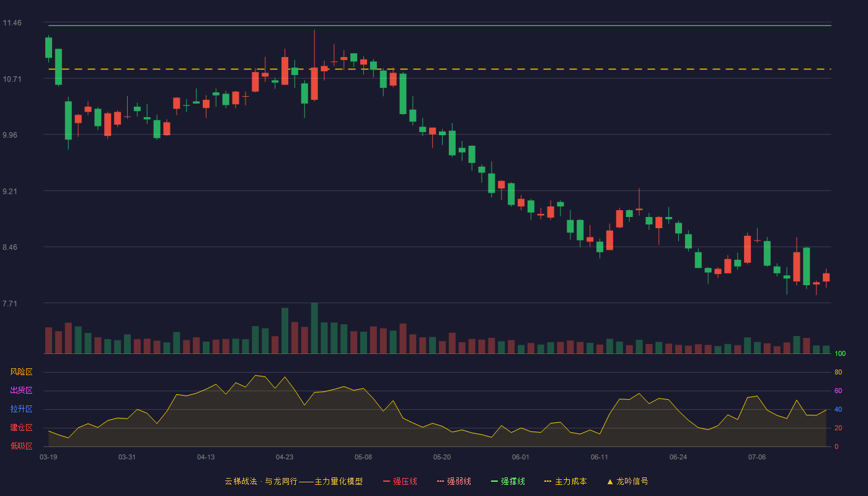Click the 出货区 zone label
868x496 pixels.
click(21, 391)
